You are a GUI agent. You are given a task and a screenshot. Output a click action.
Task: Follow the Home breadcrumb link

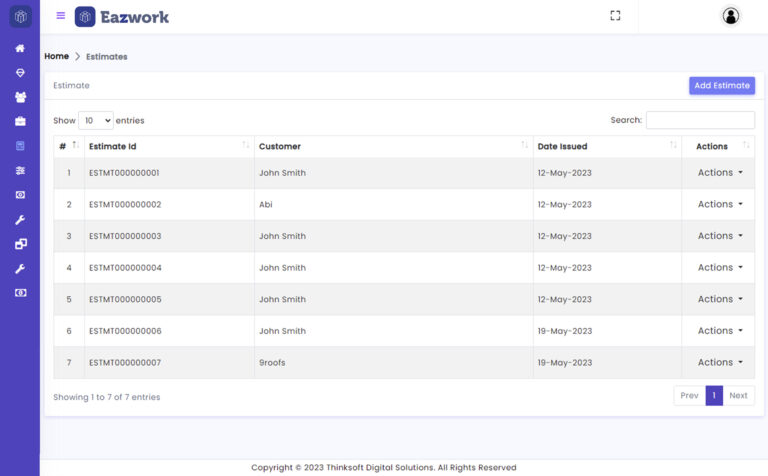point(56,56)
